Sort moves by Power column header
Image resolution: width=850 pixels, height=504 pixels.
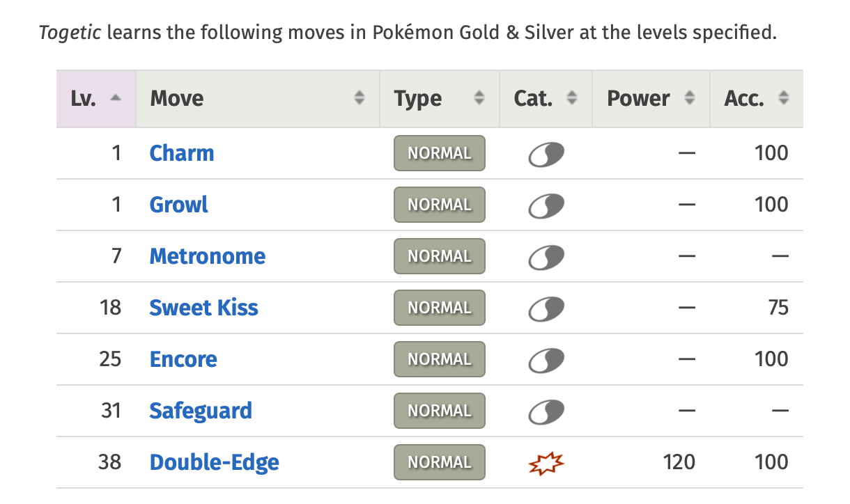tap(650, 99)
